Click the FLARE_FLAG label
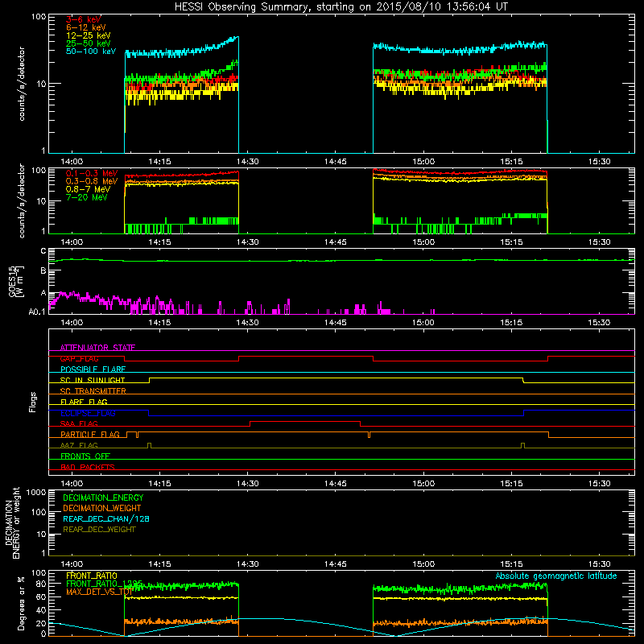Viewport: 644px width, 644px height. tap(84, 402)
